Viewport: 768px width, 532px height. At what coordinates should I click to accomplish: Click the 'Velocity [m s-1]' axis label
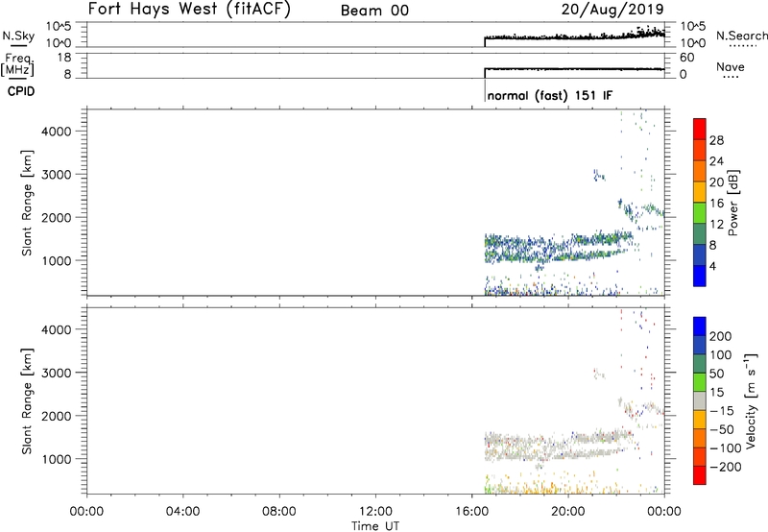coord(751,400)
